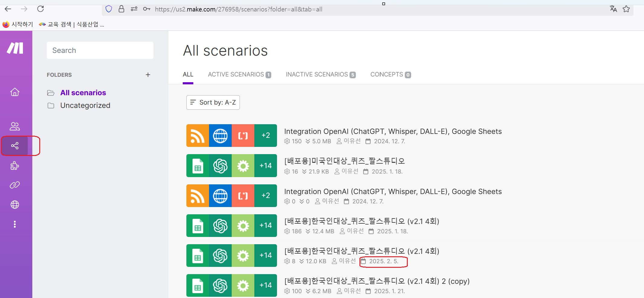Switch to the CONCEPTS tab

(391, 74)
